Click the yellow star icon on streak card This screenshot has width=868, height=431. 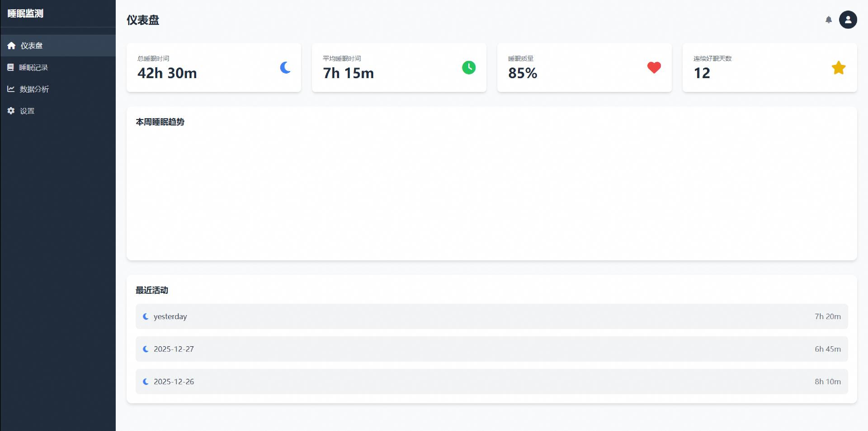838,68
